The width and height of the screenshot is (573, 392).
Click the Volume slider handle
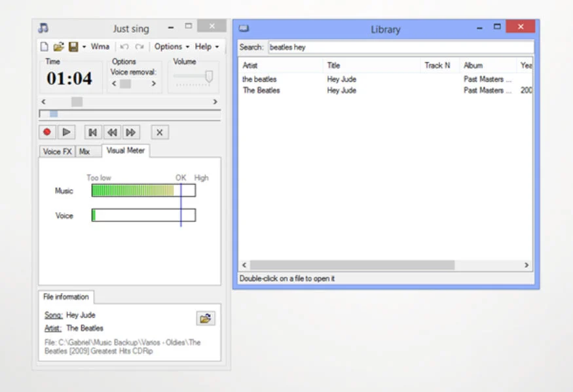[209, 77]
